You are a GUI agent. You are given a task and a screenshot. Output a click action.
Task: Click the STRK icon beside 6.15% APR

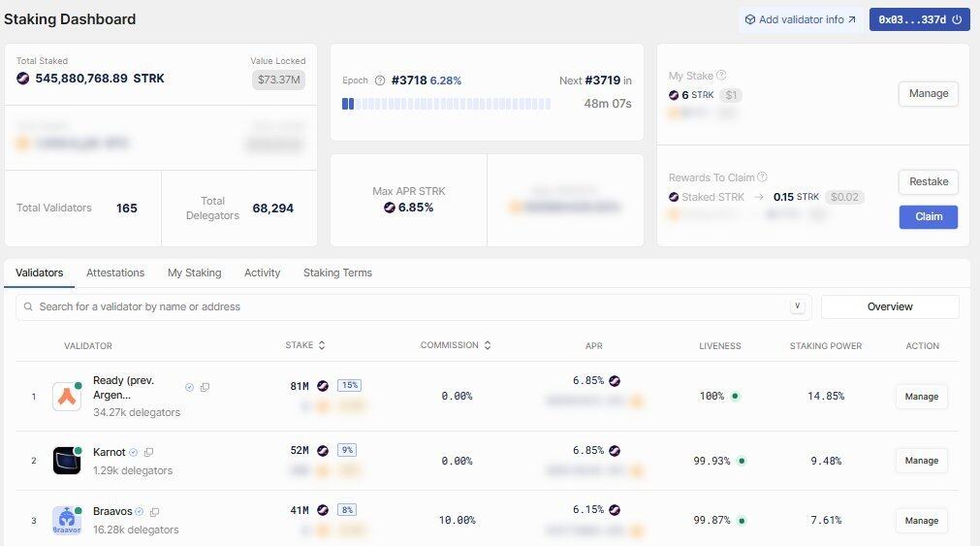615,510
